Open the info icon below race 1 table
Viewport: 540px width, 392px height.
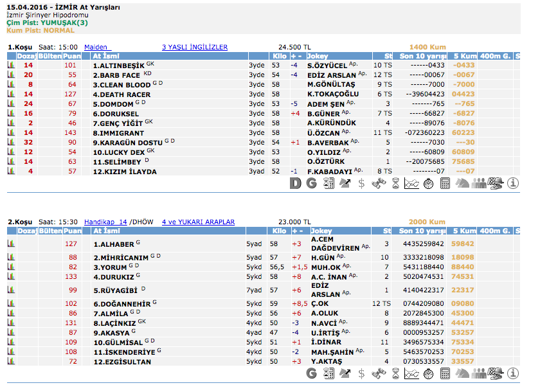tap(513, 184)
